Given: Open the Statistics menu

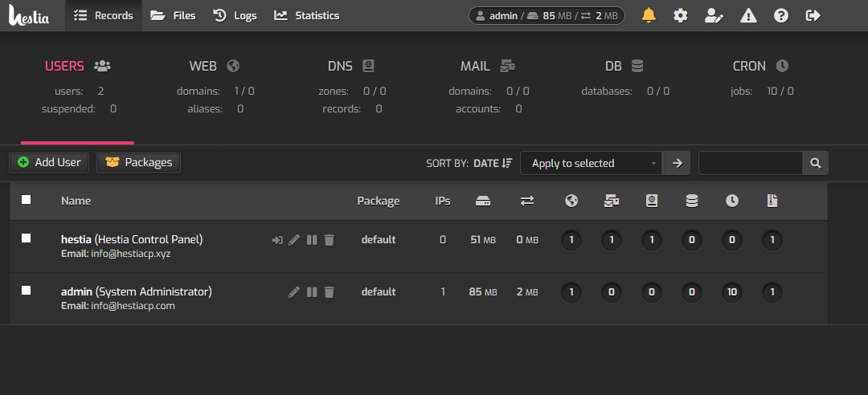Looking at the screenshot, I should pyautogui.click(x=307, y=15).
